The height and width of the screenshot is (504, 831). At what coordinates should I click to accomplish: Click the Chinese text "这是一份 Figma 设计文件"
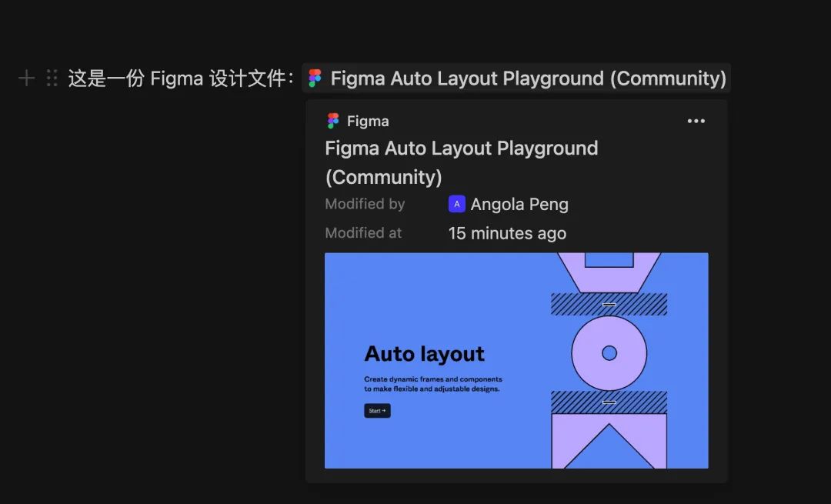click(179, 78)
